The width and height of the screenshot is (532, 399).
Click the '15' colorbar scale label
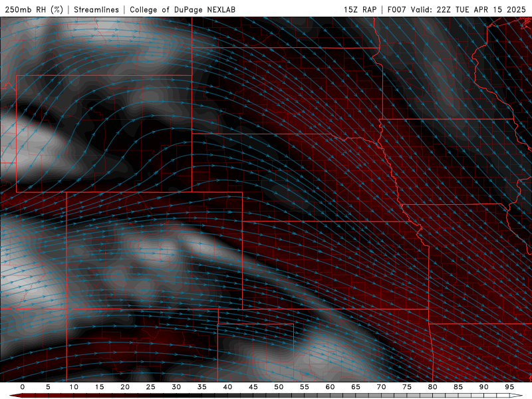pos(99,387)
